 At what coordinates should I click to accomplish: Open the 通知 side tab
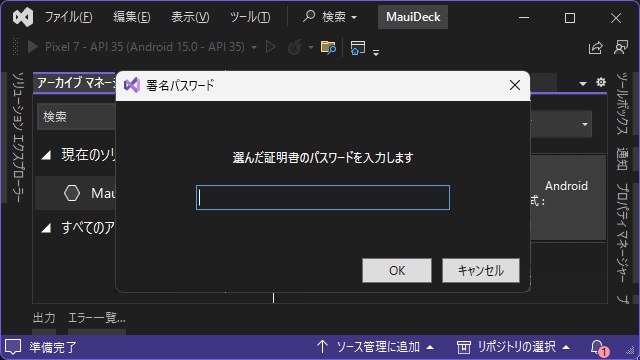622,159
